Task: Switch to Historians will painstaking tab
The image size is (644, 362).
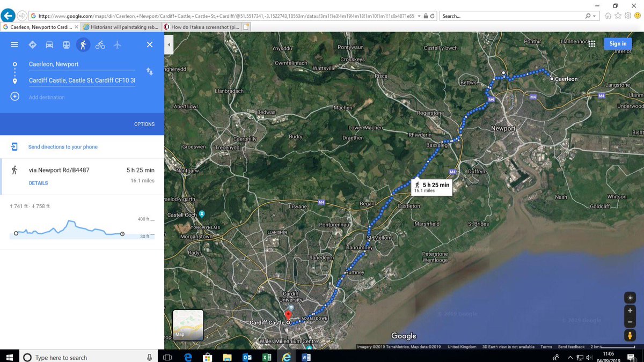Action: pyautogui.click(x=122, y=26)
